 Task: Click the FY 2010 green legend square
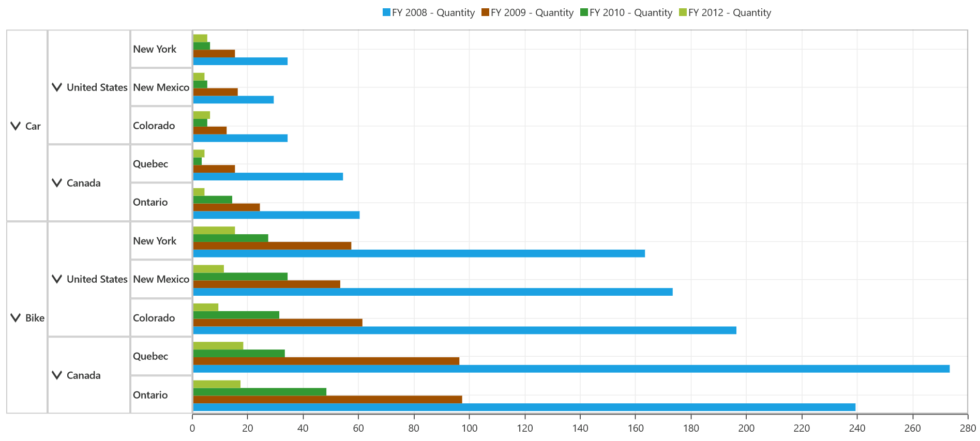point(584,12)
